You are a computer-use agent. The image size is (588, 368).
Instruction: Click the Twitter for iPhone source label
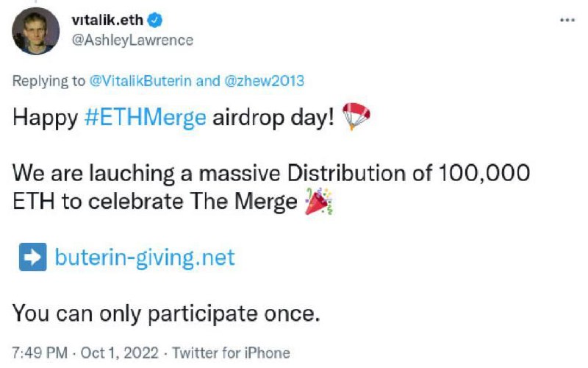(230, 353)
